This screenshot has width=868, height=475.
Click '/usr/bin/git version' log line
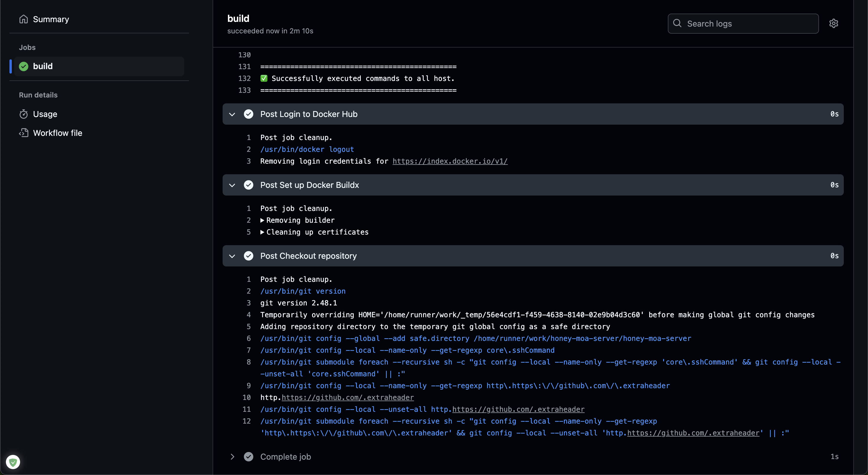303,291
